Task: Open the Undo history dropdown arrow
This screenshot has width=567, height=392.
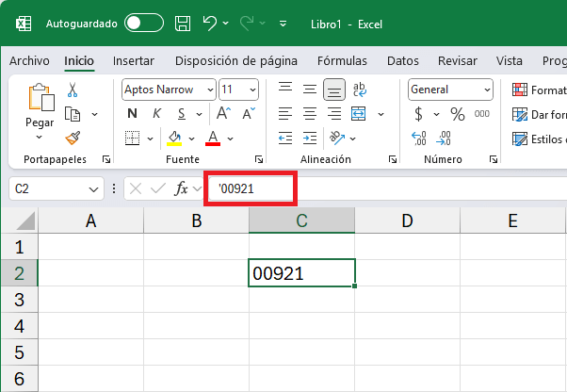Action: (x=226, y=24)
